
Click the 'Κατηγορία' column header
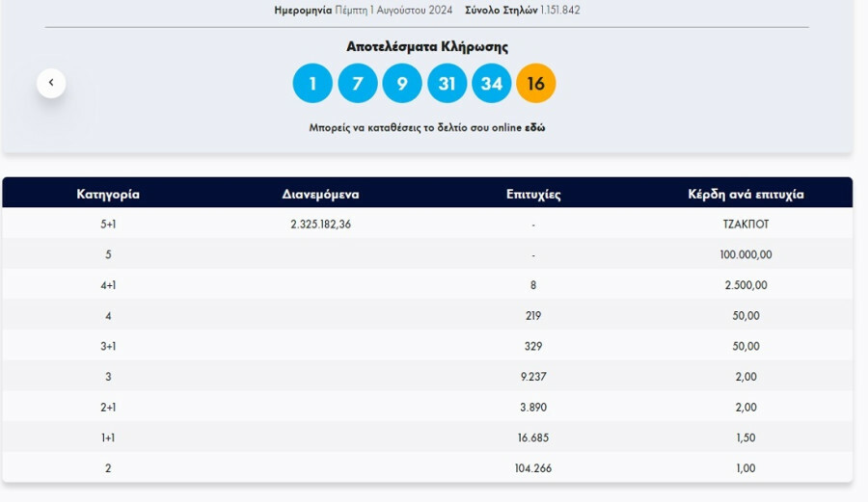click(x=108, y=194)
